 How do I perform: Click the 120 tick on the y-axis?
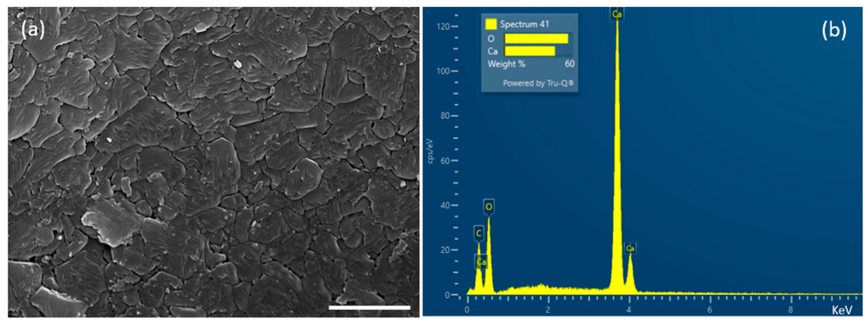tap(443, 26)
